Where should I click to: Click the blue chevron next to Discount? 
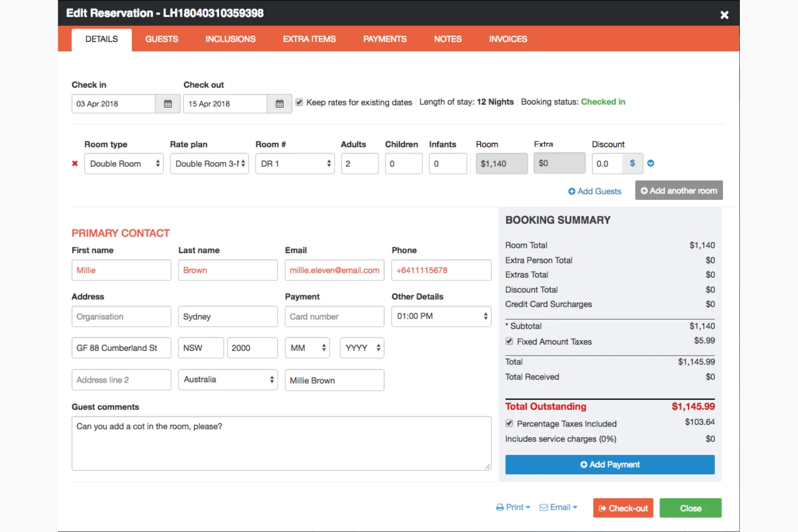click(x=651, y=163)
